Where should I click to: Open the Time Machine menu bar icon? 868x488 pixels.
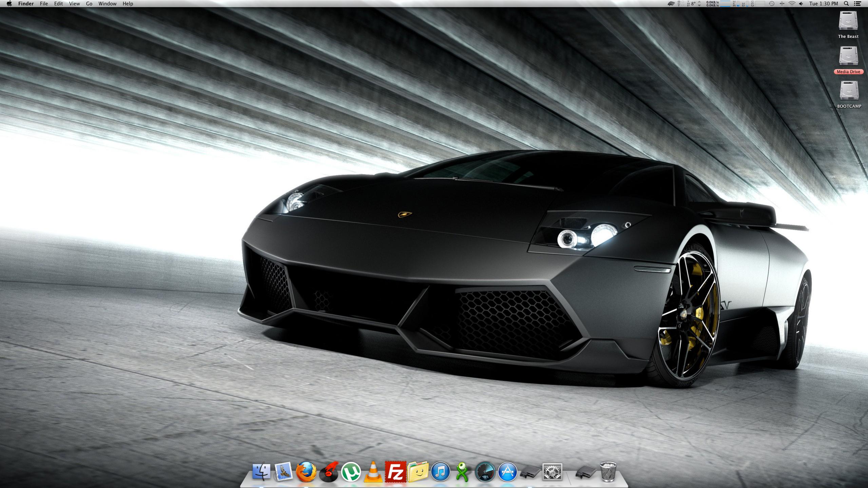pyautogui.click(x=771, y=4)
